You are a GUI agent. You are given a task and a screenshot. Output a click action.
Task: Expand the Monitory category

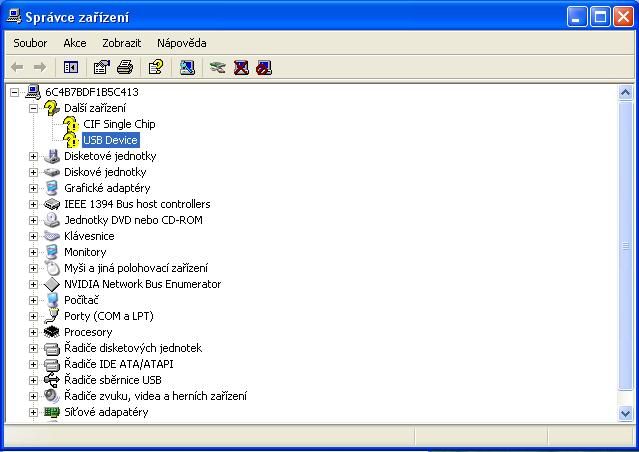click(x=33, y=252)
